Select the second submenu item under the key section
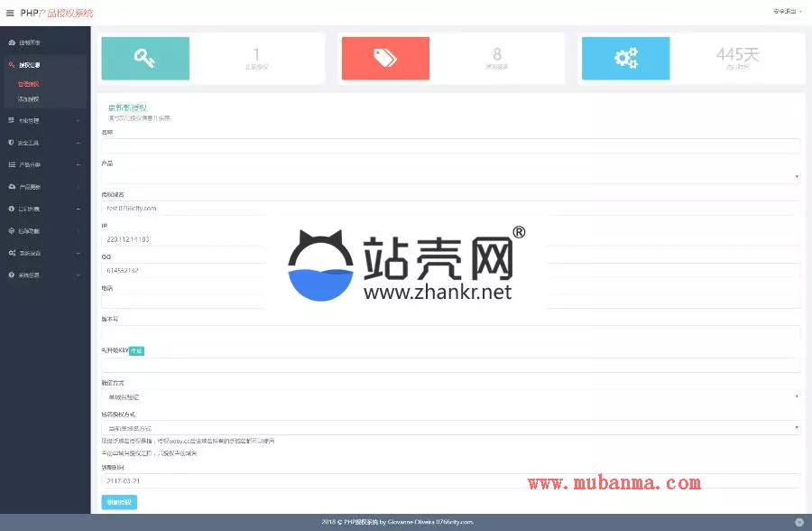Viewport: 812px width, 531px height. point(29,98)
